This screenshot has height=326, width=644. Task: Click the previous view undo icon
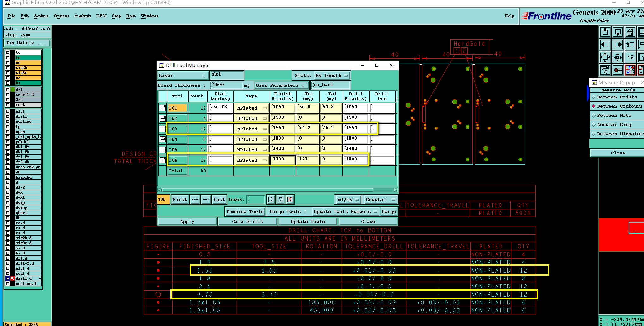630,45
